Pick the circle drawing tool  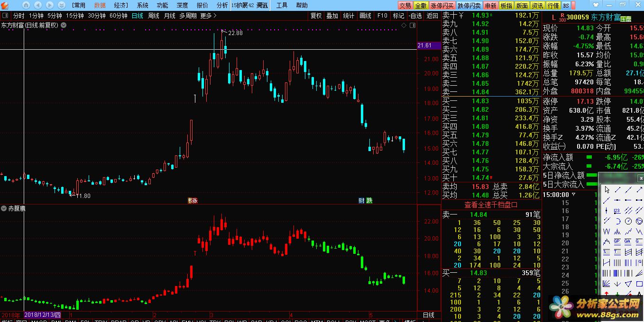(628, 221)
